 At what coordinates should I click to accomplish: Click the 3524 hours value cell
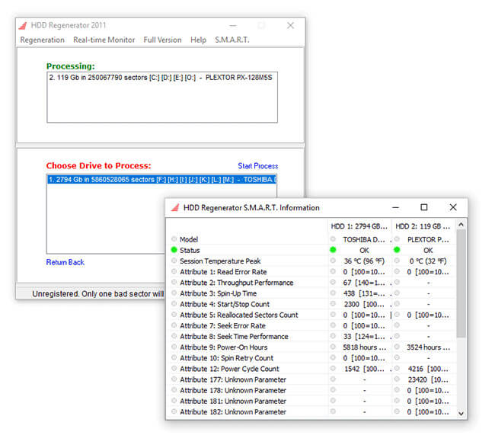pyautogui.click(x=429, y=347)
